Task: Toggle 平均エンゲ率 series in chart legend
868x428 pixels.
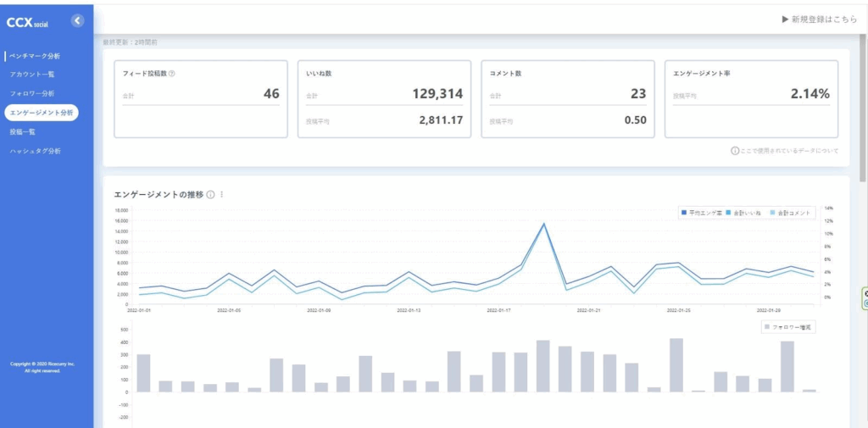Action: (699, 212)
